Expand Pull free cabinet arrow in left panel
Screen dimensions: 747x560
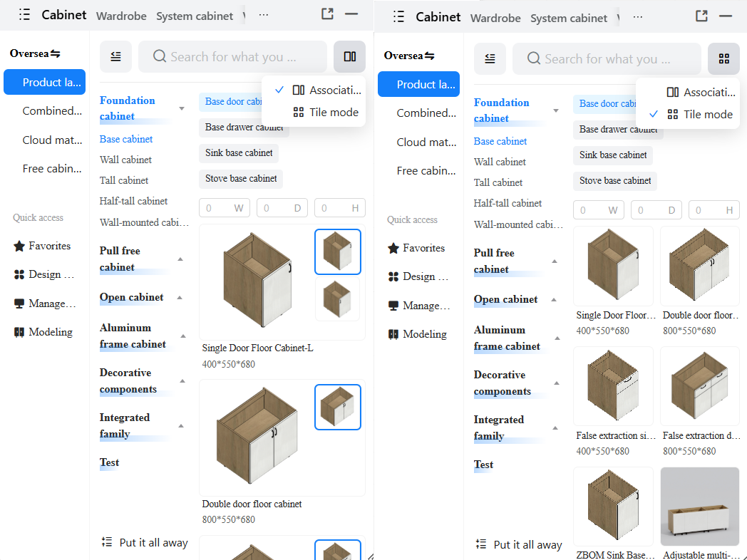[x=180, y=259]
